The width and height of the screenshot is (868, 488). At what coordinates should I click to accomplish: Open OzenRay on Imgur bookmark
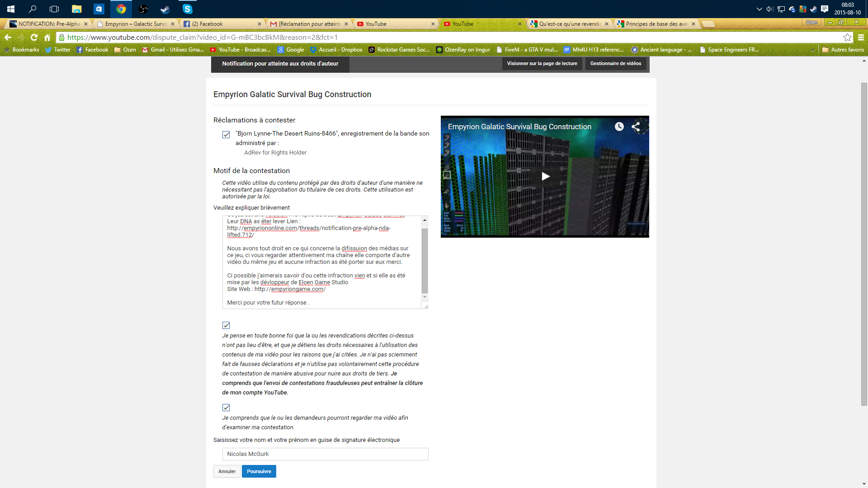[x=463, y=50]
